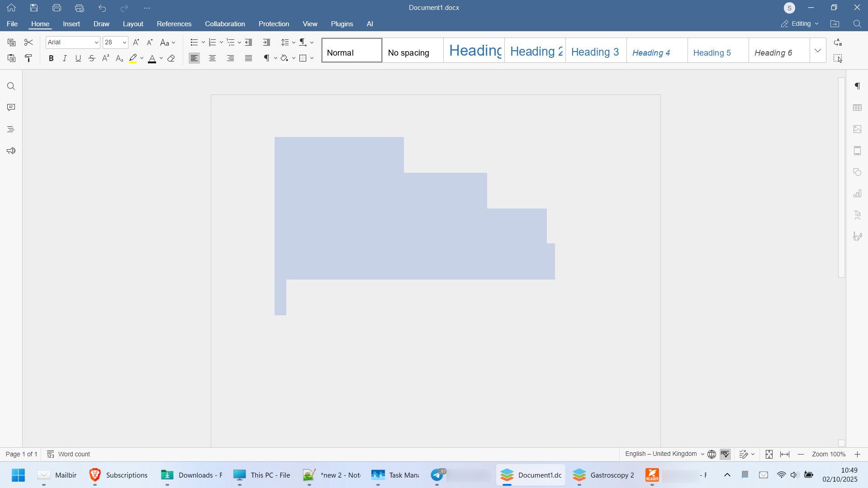
Task: Toggle spell checking in status bar
Action: click(725, 454)
